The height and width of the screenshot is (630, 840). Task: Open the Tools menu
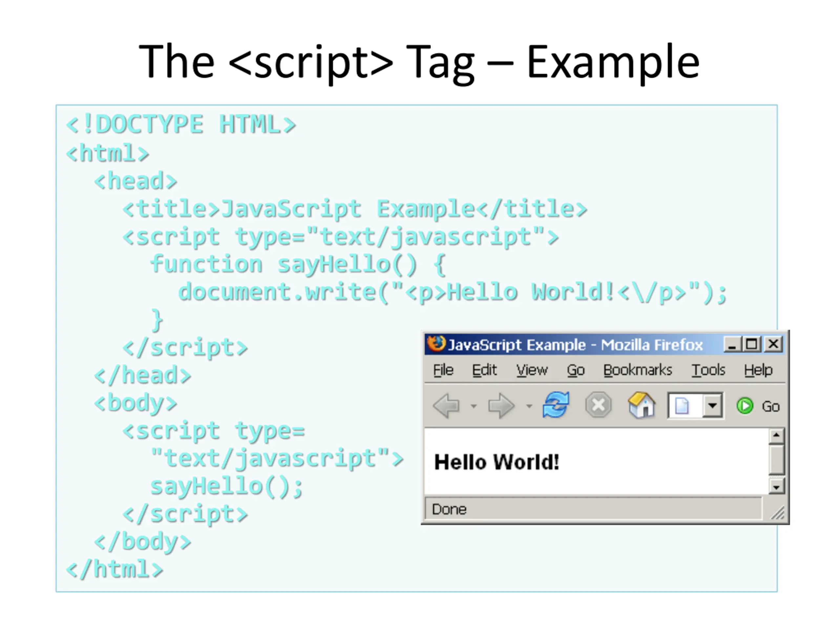(708, 370)
